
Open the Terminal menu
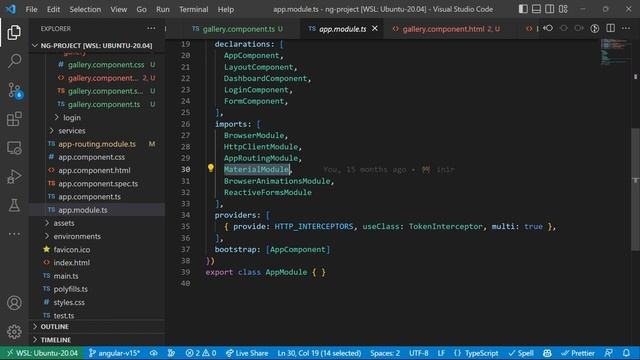[193, 9]
